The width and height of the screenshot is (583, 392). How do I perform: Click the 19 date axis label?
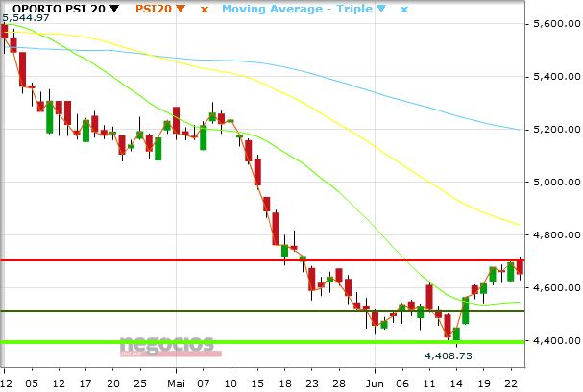point(484,383)
